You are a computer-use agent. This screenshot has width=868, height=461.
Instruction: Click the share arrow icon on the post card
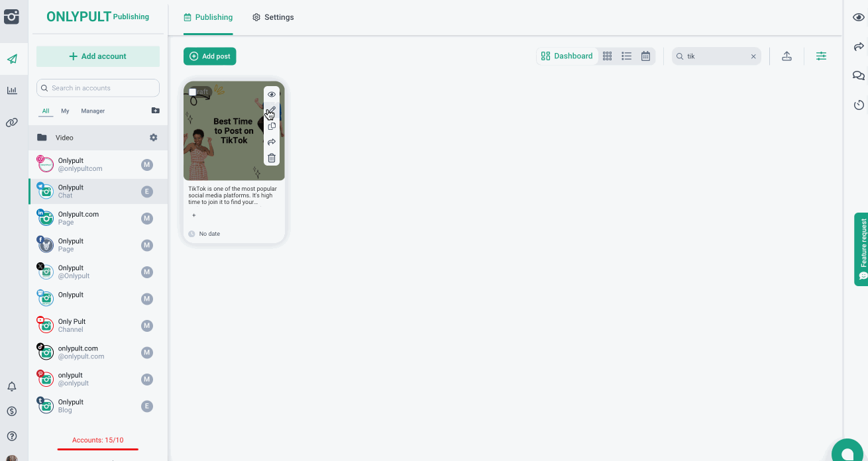tap(271, 142)
